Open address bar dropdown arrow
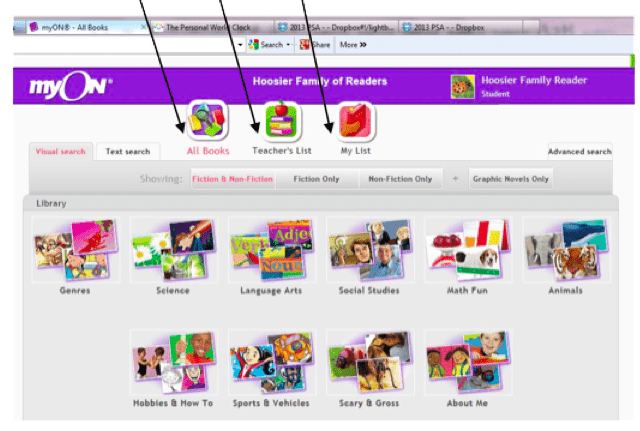The width and height of the screenshot is (640, 431). 240,45
